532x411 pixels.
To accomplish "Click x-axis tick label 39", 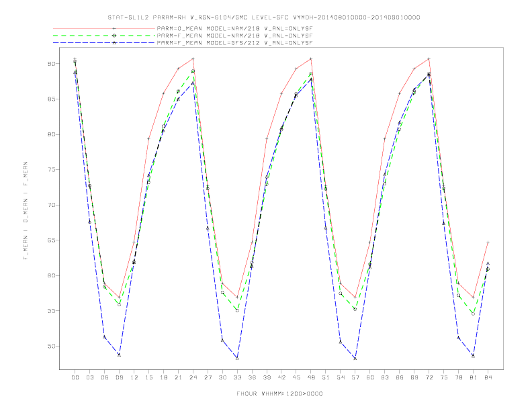I will 267,377.
